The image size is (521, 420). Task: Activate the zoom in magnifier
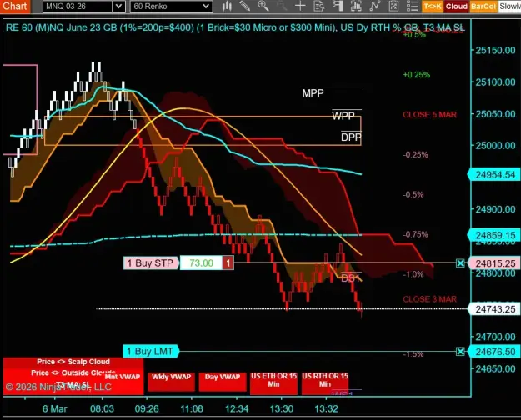(263, 6)
